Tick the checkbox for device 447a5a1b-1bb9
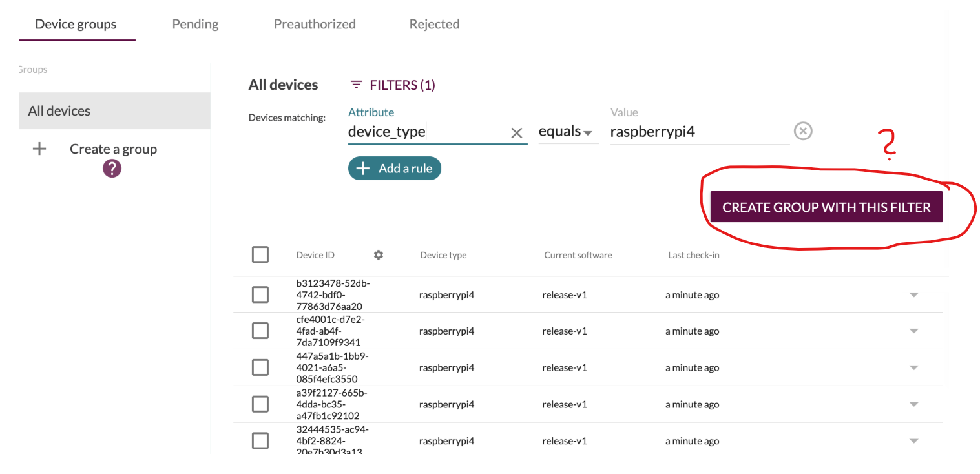This screenshot has height=474, width=980. coord(260,367)
